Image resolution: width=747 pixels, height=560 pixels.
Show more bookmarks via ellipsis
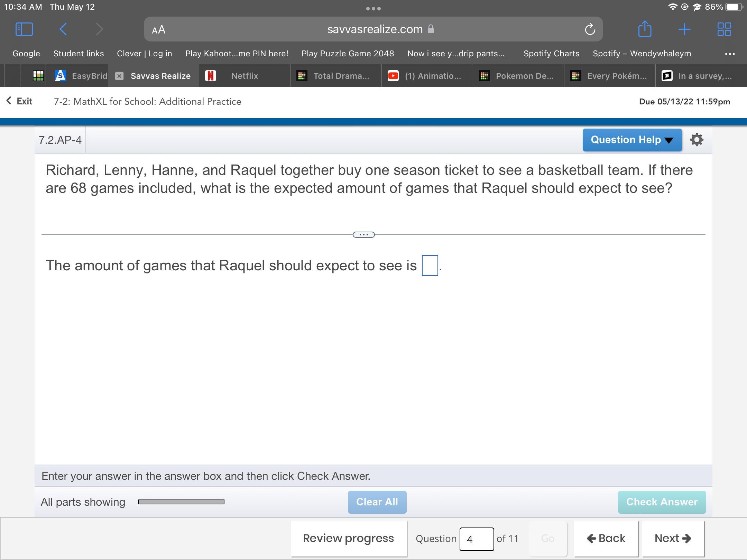tap(730, 54)
